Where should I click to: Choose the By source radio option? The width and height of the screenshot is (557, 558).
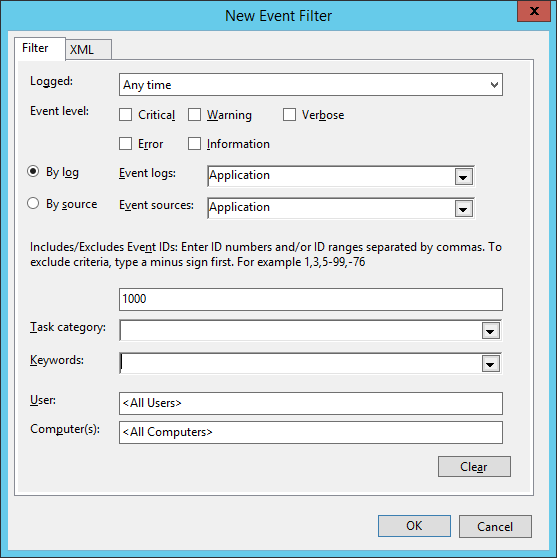[x=33, y=204]
